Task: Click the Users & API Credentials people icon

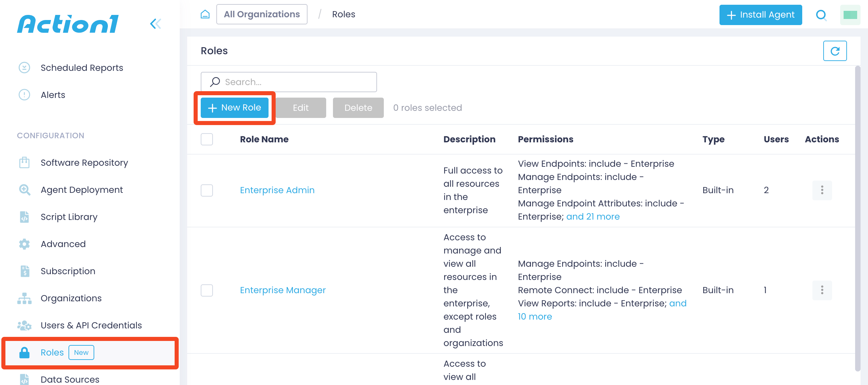Action: (24, 325)
